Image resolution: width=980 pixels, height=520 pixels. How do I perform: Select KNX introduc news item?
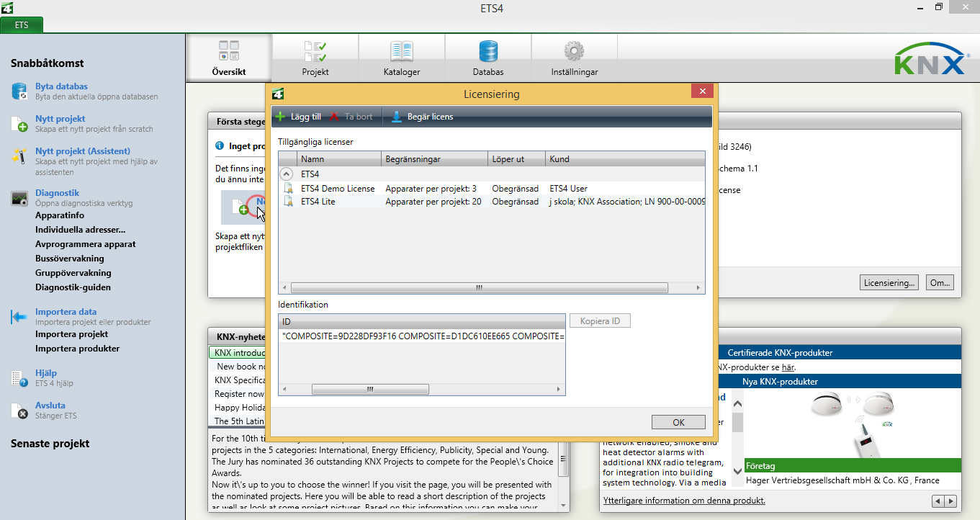point(238,353)
